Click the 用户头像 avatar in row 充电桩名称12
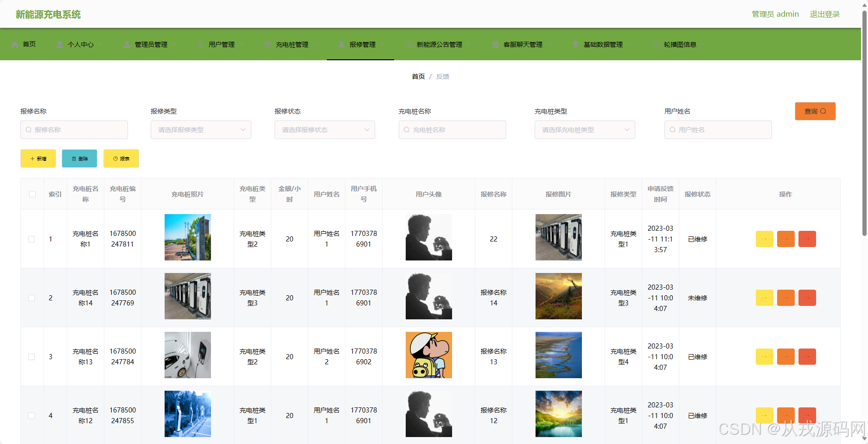The image size is (868, 444). coord(429,414)
